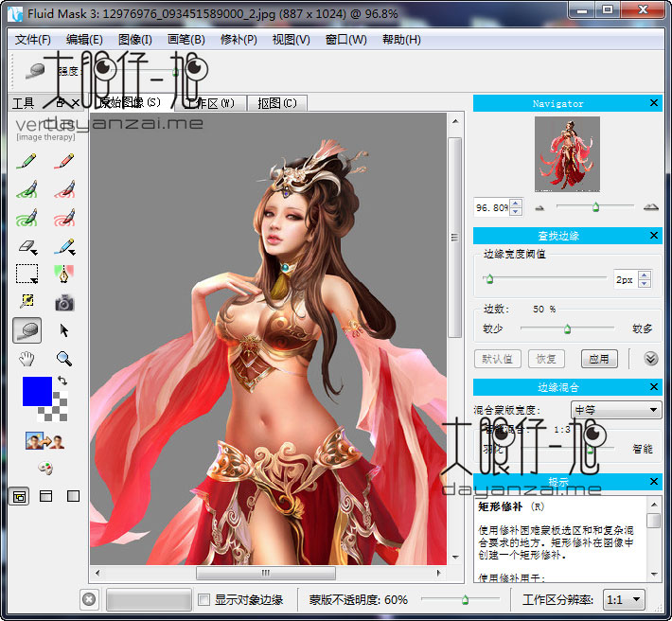Adjust the 边数 较少-较多 slider handle
672x621 pixels.
(568, 328)
